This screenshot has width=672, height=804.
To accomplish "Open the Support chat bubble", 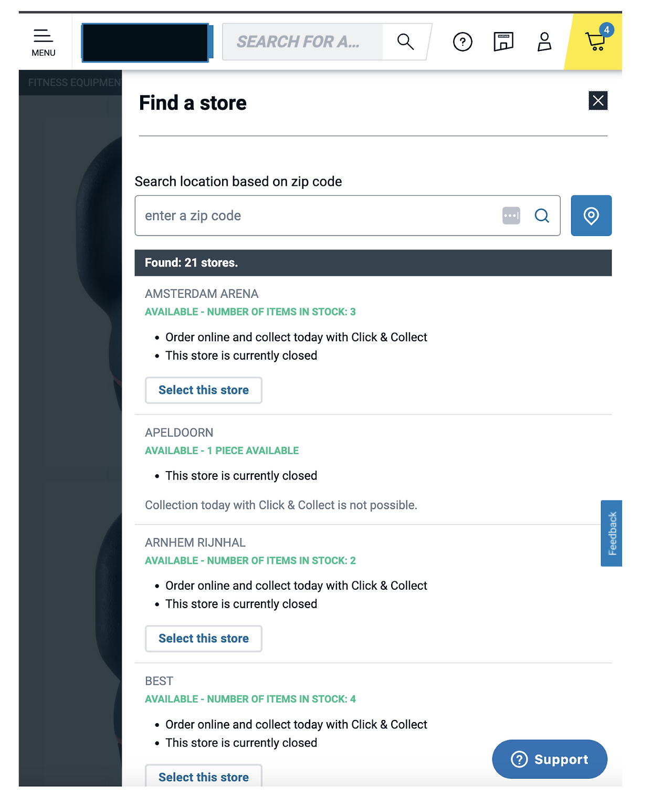I will point(549,759).
